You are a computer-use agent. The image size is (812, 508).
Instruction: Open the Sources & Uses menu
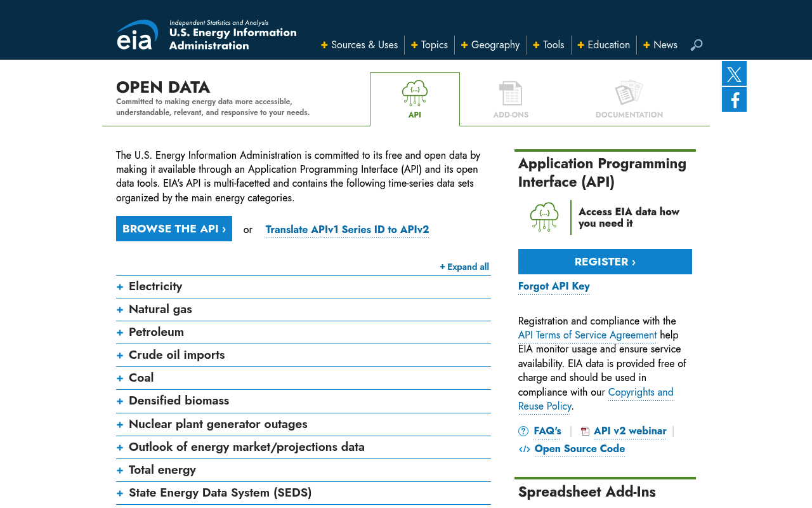[360, 45]
